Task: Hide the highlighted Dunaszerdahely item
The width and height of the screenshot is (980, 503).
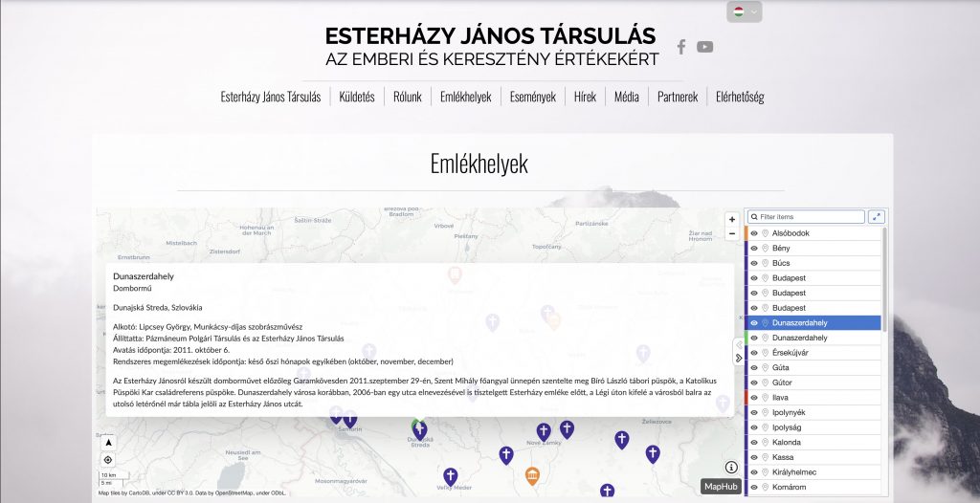Action: pos(754,323)
